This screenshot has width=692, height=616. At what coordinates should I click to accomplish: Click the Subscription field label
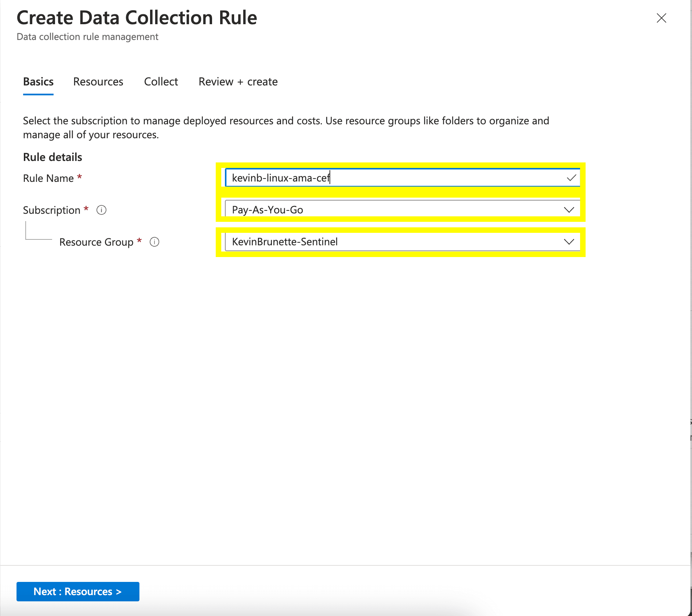click(x=51, y=210)
